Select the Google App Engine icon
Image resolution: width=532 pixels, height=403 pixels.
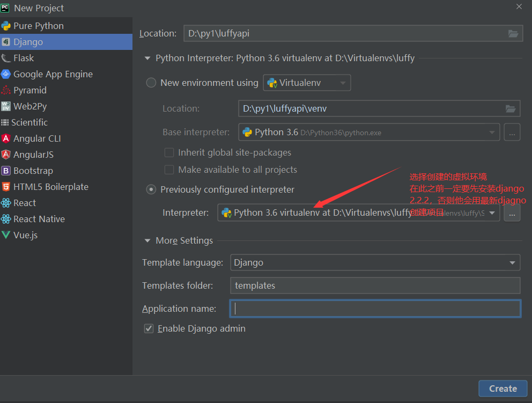click(6, 74)
